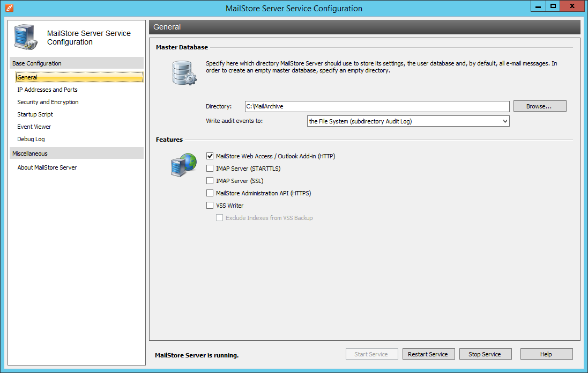The image size is (588, 373).
Task: Open About MailStore Server page
Action: (x=47, y=167)
